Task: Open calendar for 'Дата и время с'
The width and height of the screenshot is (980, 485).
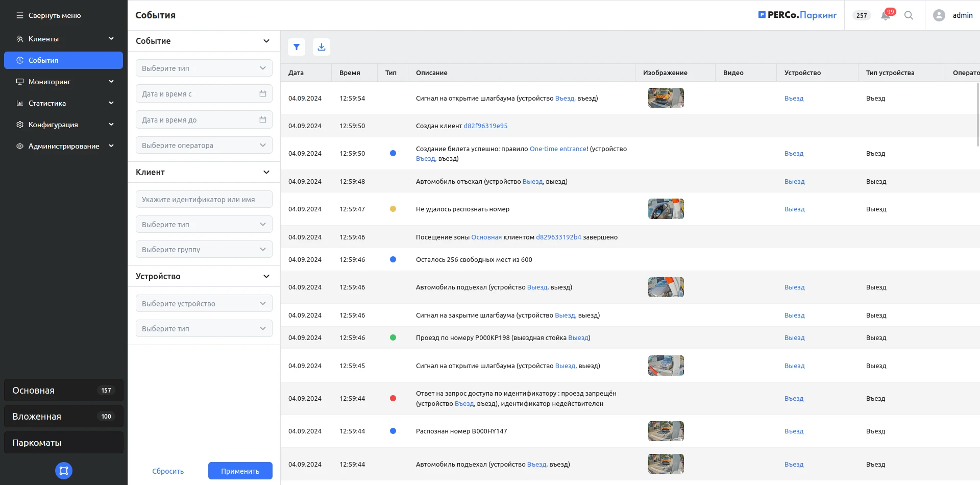Action: point(263,94)
